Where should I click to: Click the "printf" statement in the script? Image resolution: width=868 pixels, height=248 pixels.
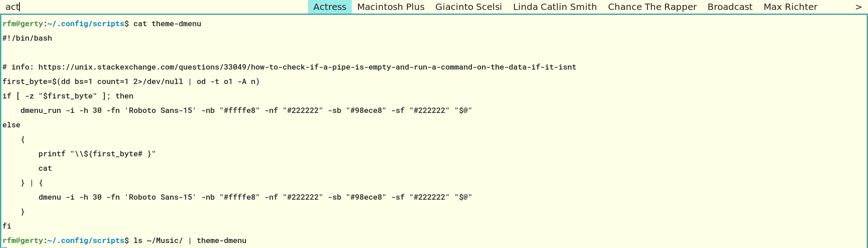(x=52, y=154)
